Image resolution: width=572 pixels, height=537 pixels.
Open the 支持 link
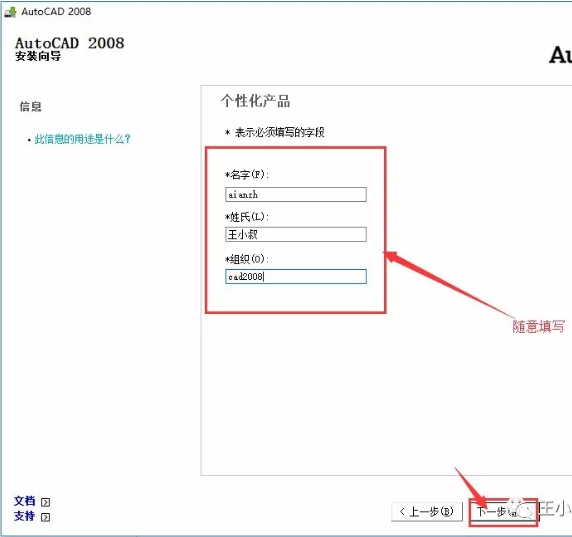[24, 516]
